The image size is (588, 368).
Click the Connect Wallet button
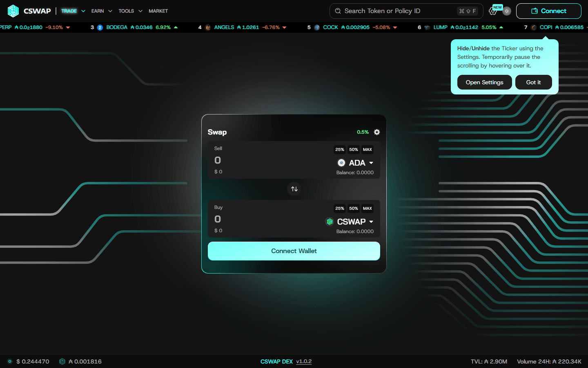[294, 251]
